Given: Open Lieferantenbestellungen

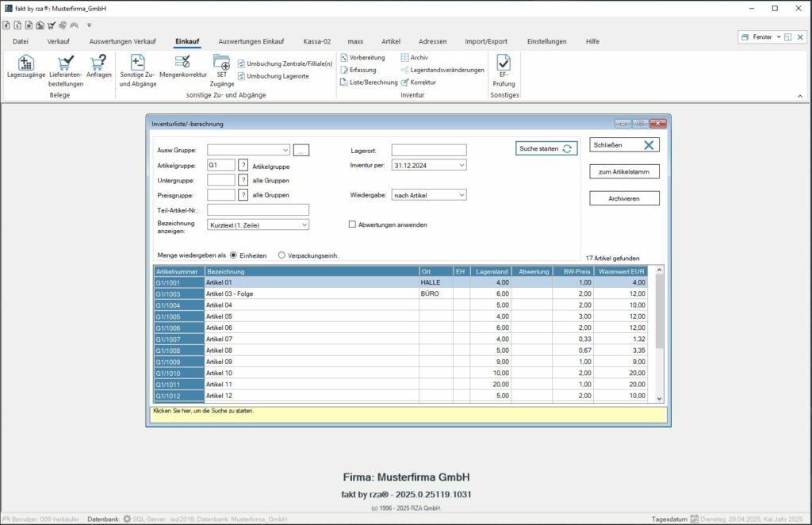Looking at the screenshot, I should pyautogui.click(x=64, y=71).
